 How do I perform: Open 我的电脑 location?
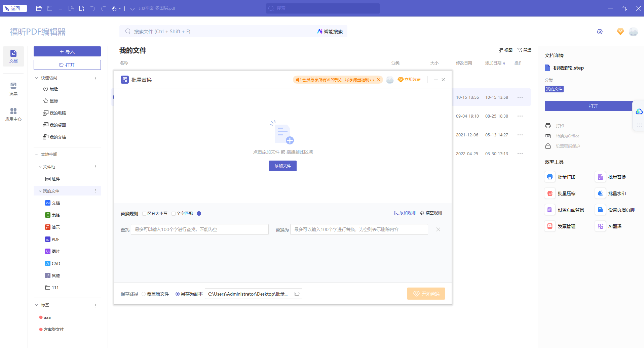point(54,113)
